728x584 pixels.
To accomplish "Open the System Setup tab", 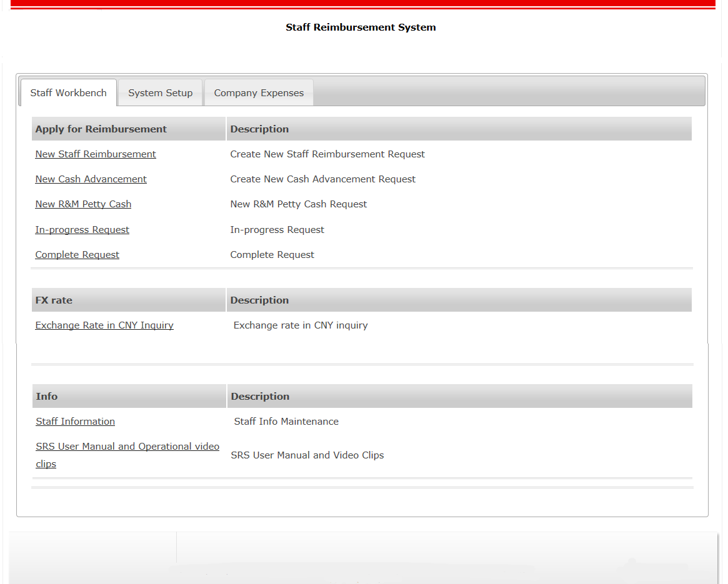I will (x=161, y=93).
